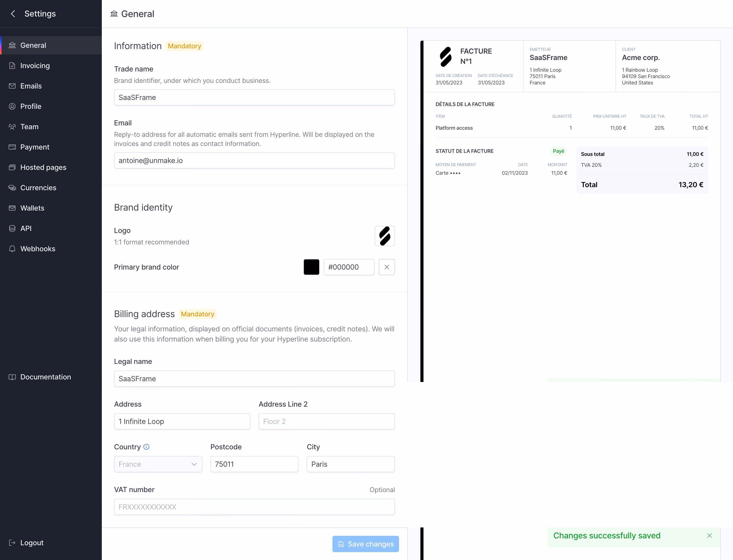733x560 pixels.
Task: Click the City field Paris
Action: pos(351,464)
